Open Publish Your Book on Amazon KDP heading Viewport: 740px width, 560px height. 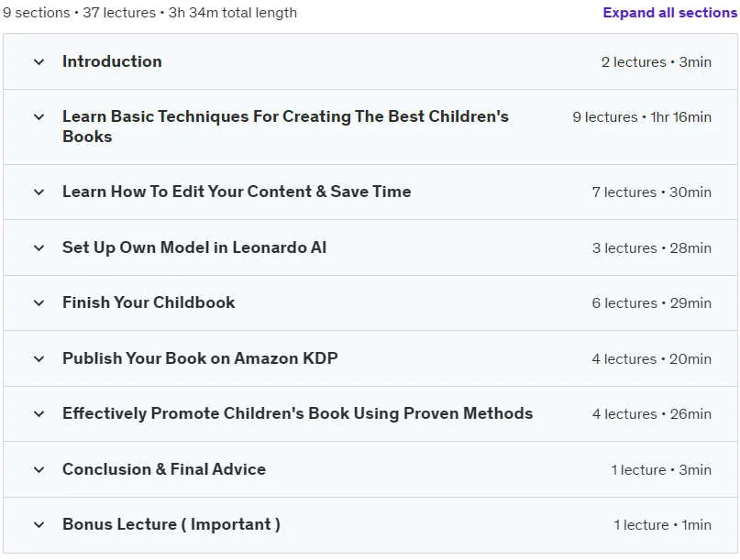point(200,358)
